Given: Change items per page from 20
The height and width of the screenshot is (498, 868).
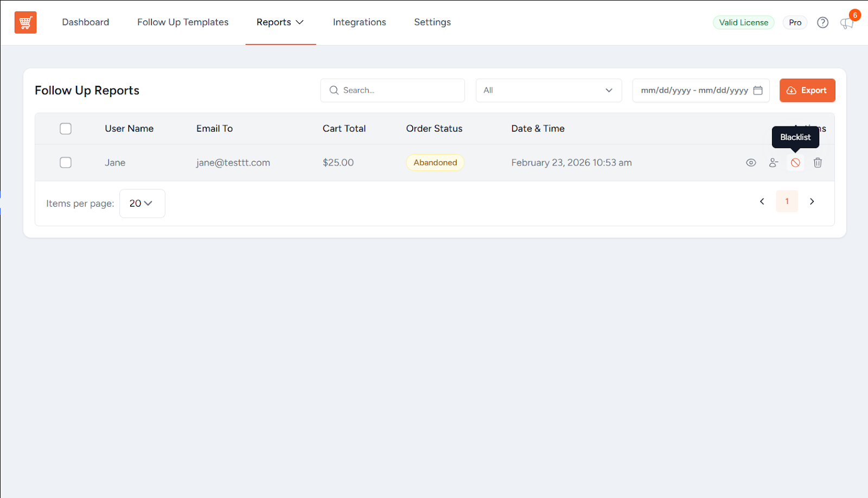Looking at the screenshot, I should (x=142, y=203).
